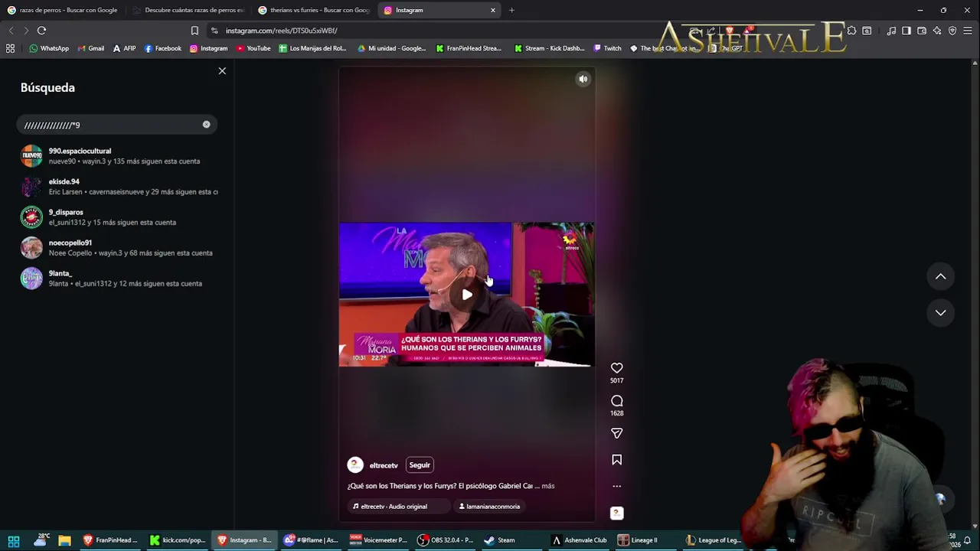Follow eltrecetv with Seguir button
980x551 pixels.
pyautogui.click(x=420, y=465)
